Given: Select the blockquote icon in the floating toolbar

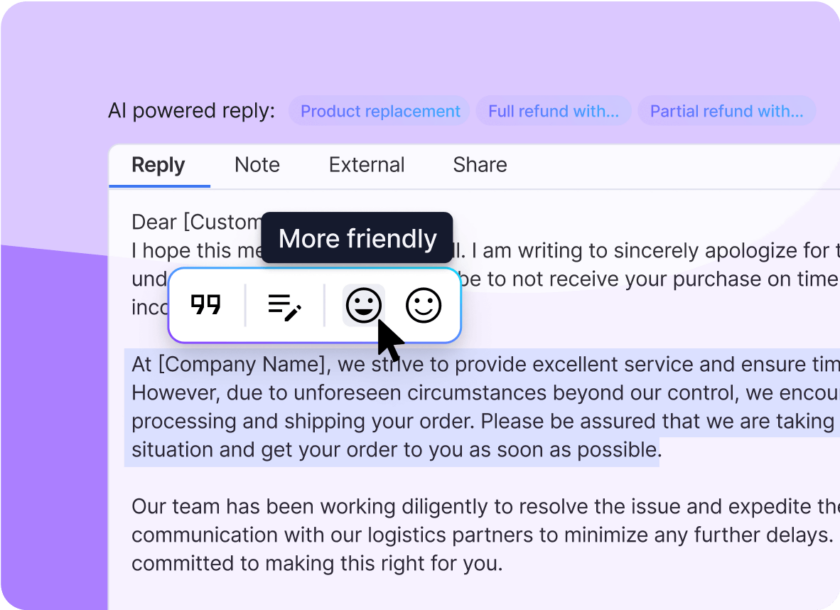Looking at the screenshot, I should pyautogui.click(x=207, y=305).
